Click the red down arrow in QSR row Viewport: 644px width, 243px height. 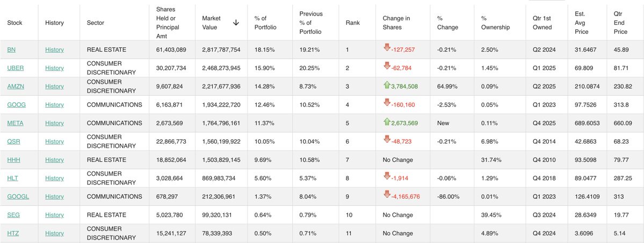pos(386,140)
